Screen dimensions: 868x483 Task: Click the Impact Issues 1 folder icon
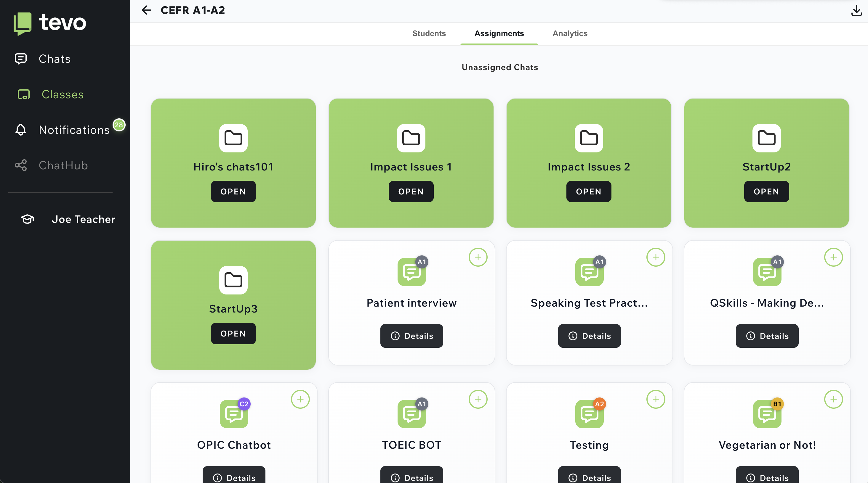click(x=411, y=138)
